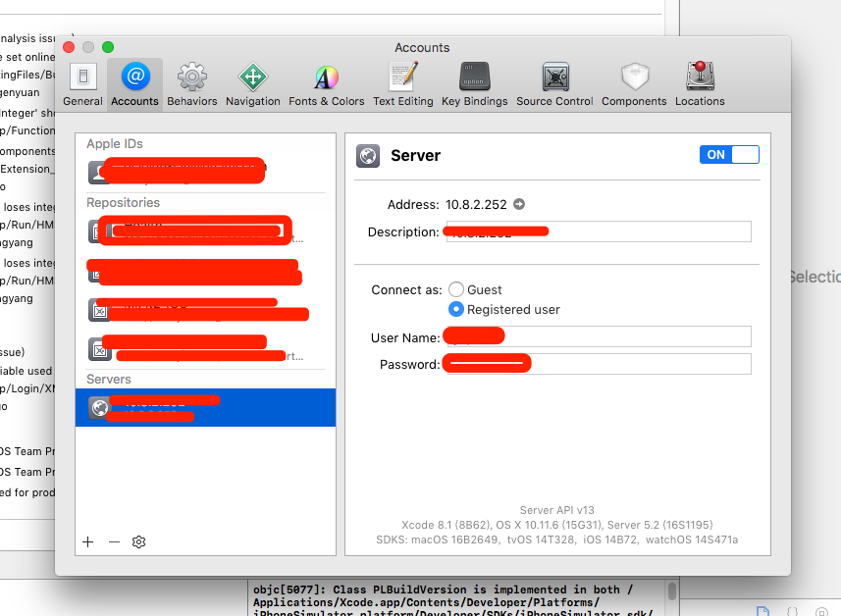Image resolution: width=841 pixels, height=616 pixels.
Task: Select the Apple ID account row
Action: pos(205,172)
